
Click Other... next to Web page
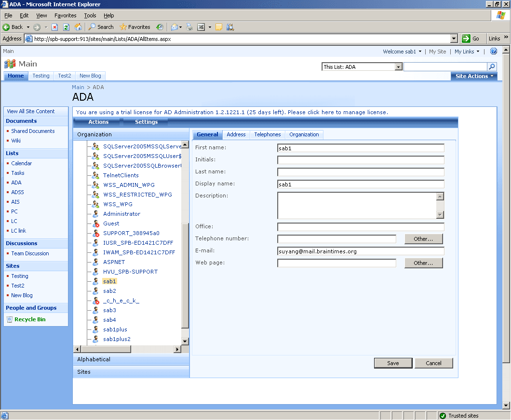tap(423, 263)
